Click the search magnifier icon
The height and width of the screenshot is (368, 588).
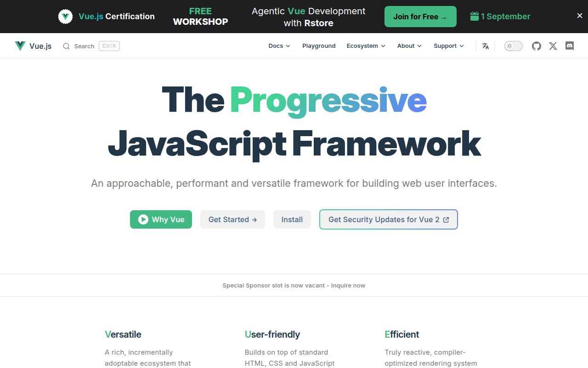coord(66,46)
